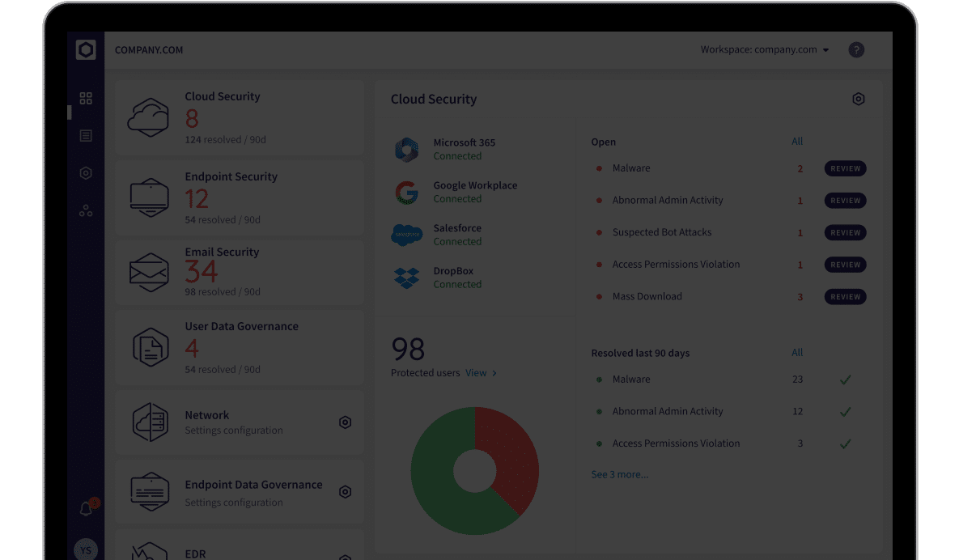
Task: Click the resolved Malware checkmark
Action: click(845, 380)
